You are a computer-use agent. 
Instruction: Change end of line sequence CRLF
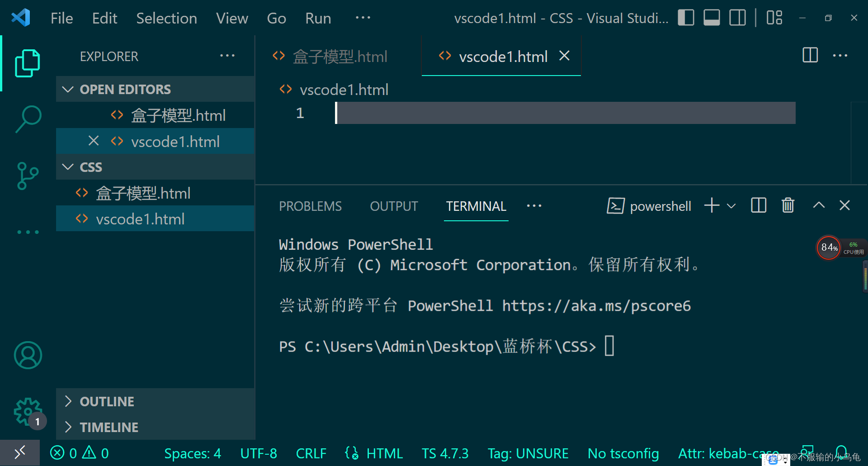click(x=311, y=453)
